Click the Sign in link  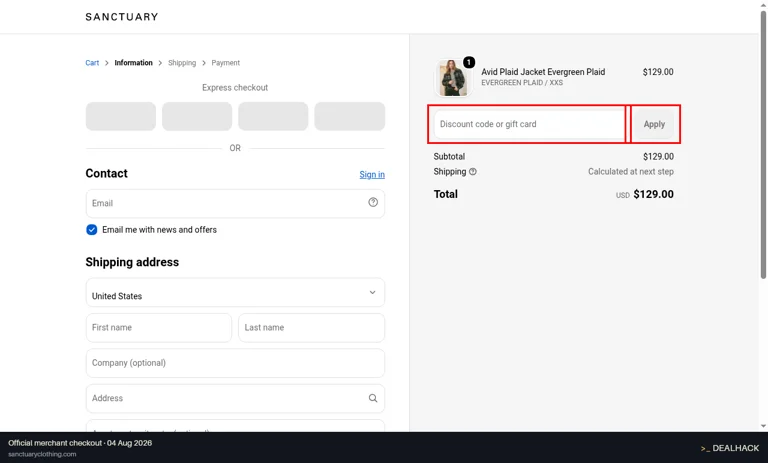(372, 174)
